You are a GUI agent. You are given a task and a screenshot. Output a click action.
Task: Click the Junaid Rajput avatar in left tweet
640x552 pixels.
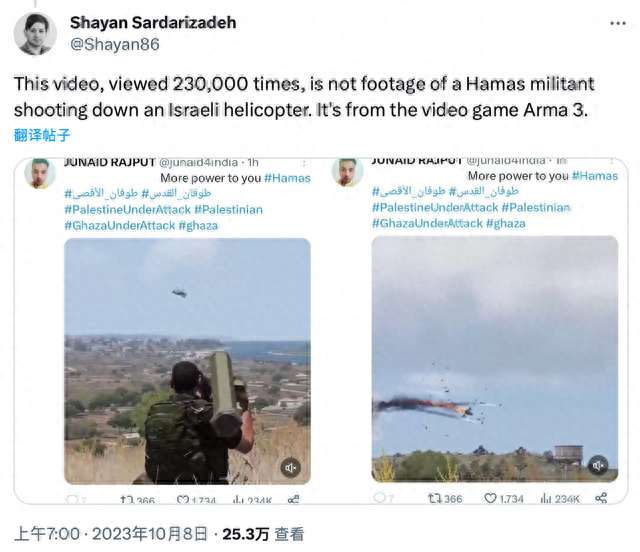[x=40, y=173]
